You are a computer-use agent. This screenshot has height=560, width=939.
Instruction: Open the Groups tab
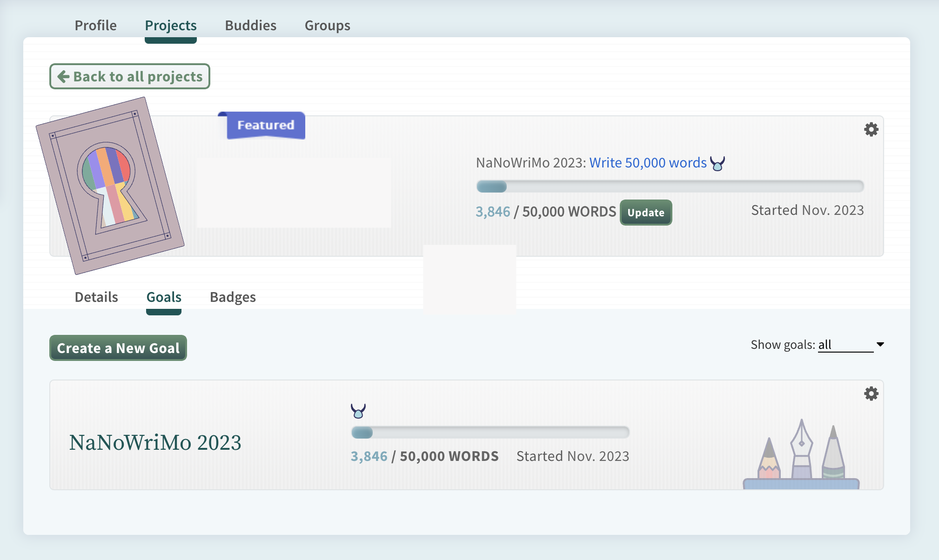coord(328,26)
